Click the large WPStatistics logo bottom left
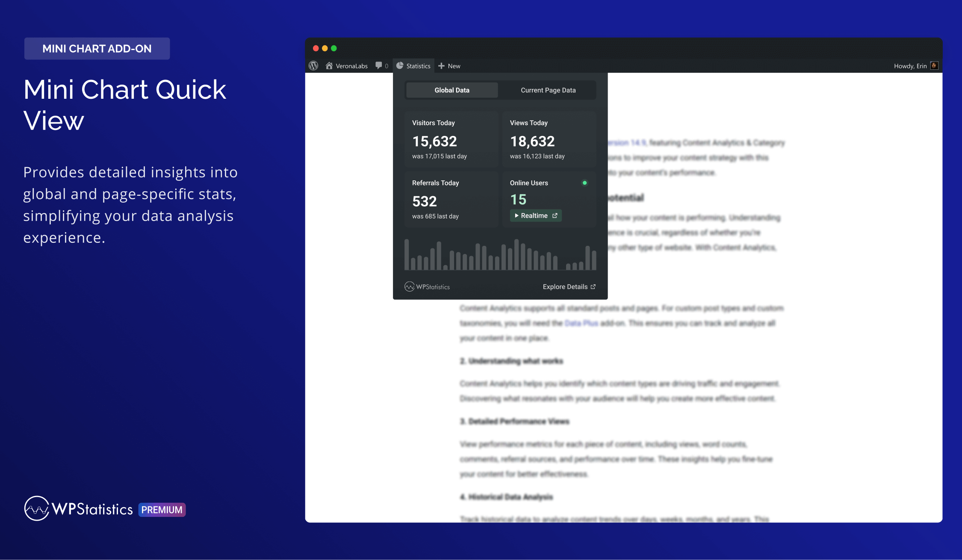This screenshot has width=962, height=560. [79, 509]
